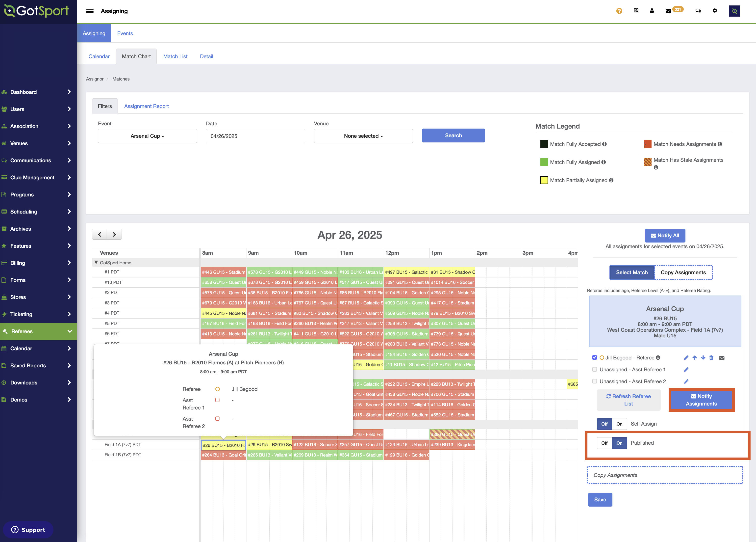Click the Match Needs Assignments red swatch
Viewport: 756px width, 542px height.
click(647, 144)
